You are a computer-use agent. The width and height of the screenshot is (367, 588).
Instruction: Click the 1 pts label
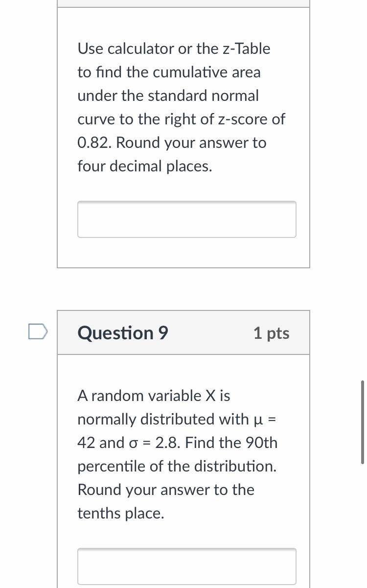coord(271,333)
